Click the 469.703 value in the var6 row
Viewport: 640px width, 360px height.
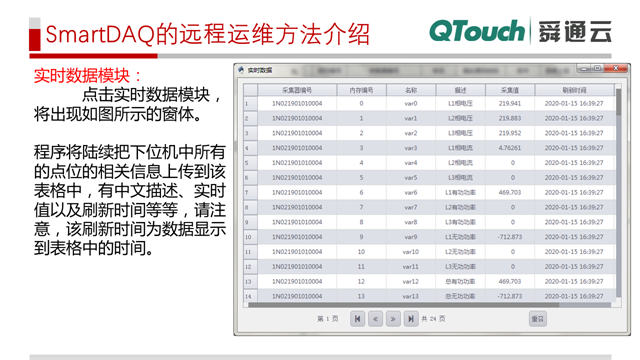[x=510, y=193]
